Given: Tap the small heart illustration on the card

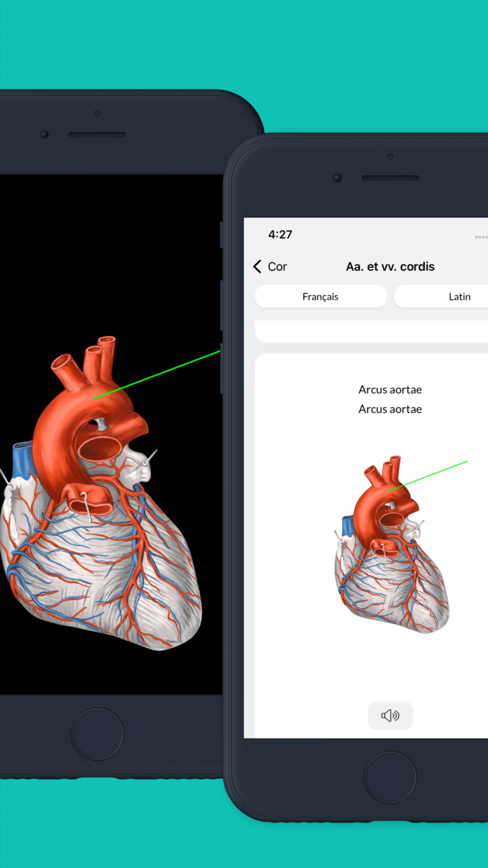Looking at the screenshot, I should tap(392, 544).
